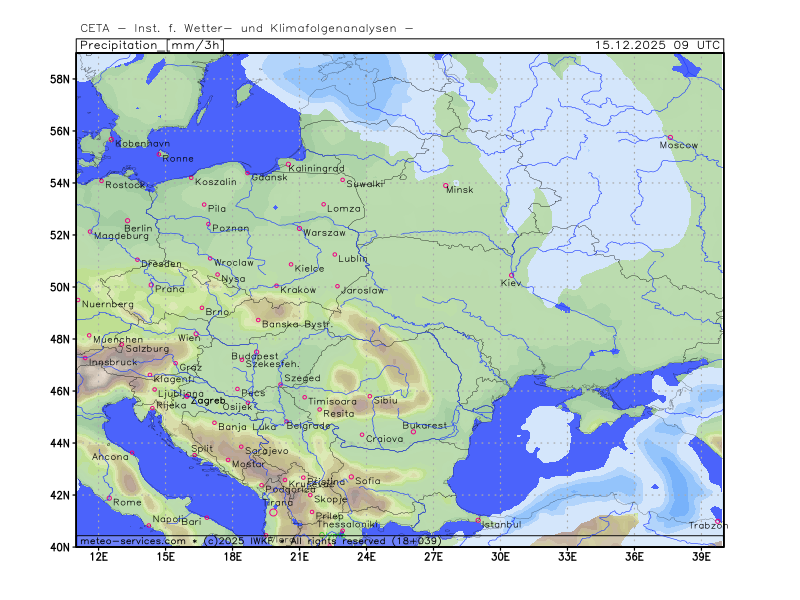The image size is (800, 600).
Task: Click the Gdansk city label
Action: click(269, 177)
